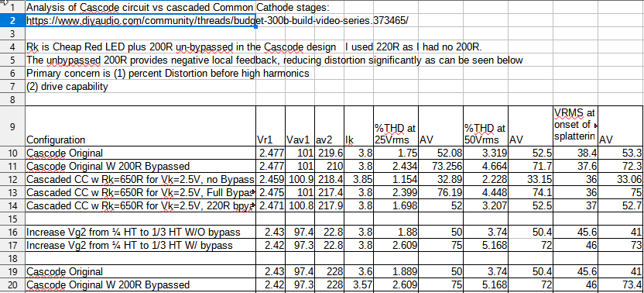Open the diyaudio.com thread URL cell

point(140,20)
